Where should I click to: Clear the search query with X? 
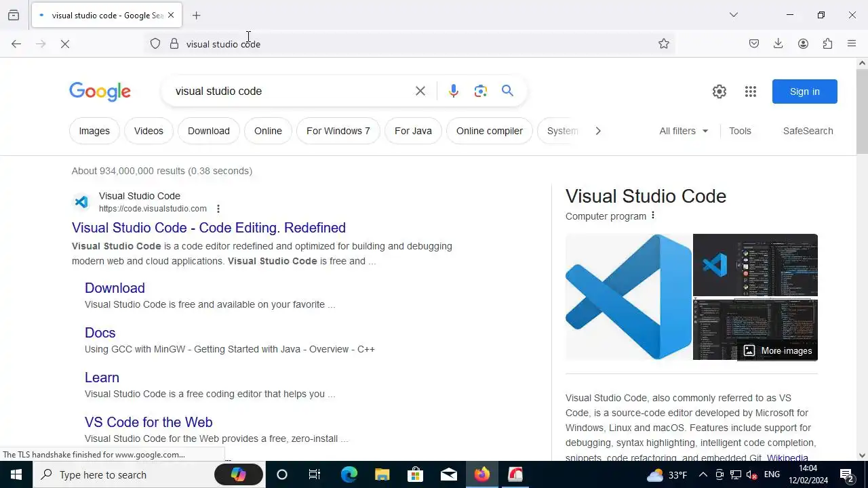pyautogui.click(x=420, y=91)
